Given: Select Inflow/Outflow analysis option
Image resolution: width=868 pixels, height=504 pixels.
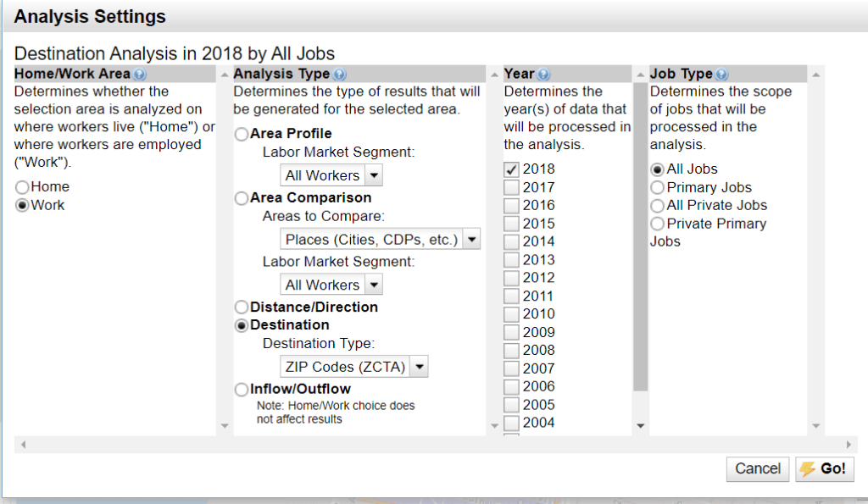Looking at the screenshot, I should [242, 390].
